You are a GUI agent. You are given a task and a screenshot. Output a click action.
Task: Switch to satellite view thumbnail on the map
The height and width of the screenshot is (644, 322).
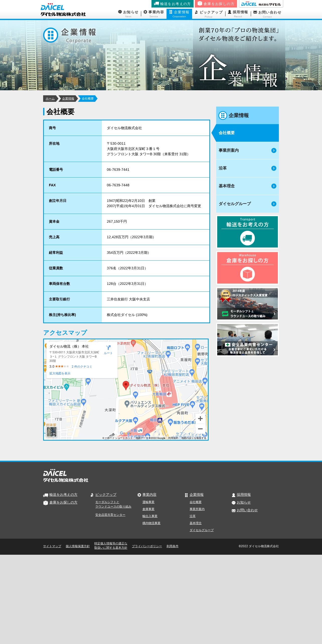[x=52, y=432]
